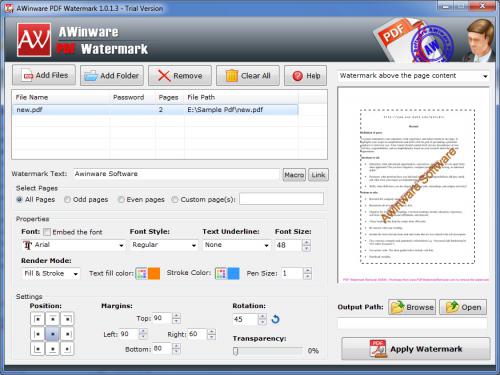Set watermark position to middle-left
Screen dimensions: 500x375
click(37, 334)
